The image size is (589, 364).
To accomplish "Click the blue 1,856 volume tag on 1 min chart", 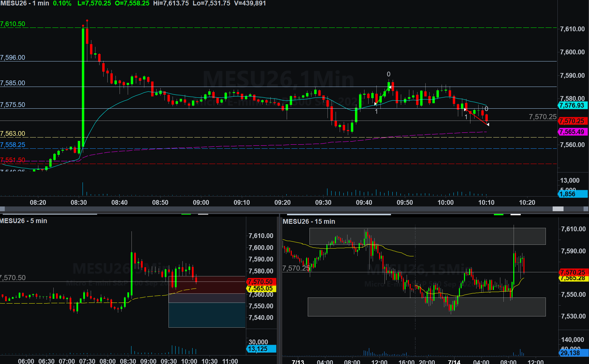I will pyautogui.click(x=573, y=194).
